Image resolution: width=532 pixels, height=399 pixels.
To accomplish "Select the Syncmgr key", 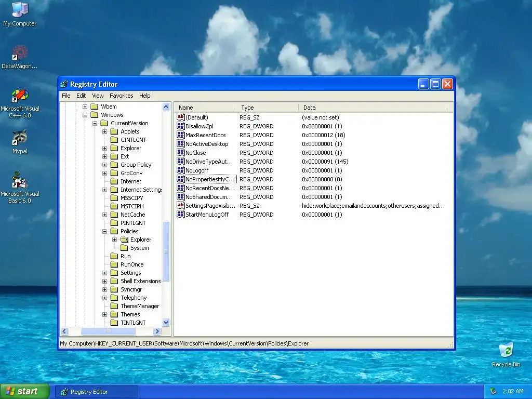I will 131,289.
